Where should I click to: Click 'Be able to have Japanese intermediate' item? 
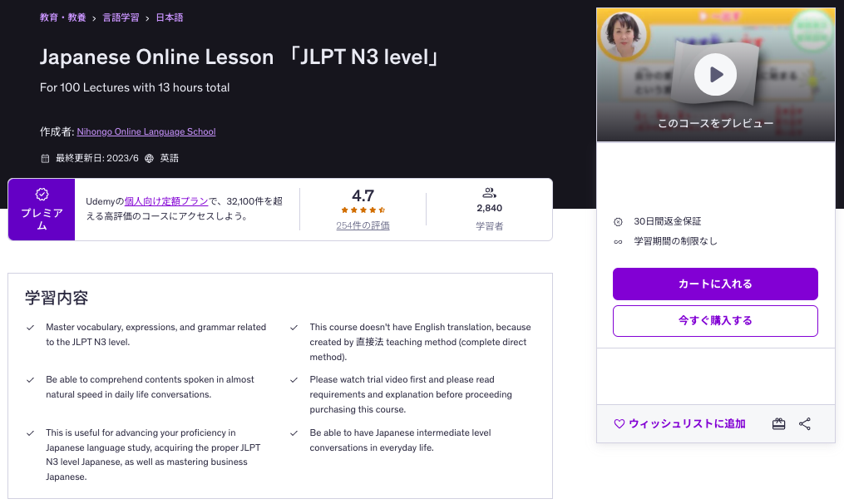click(x=401, y=441)
